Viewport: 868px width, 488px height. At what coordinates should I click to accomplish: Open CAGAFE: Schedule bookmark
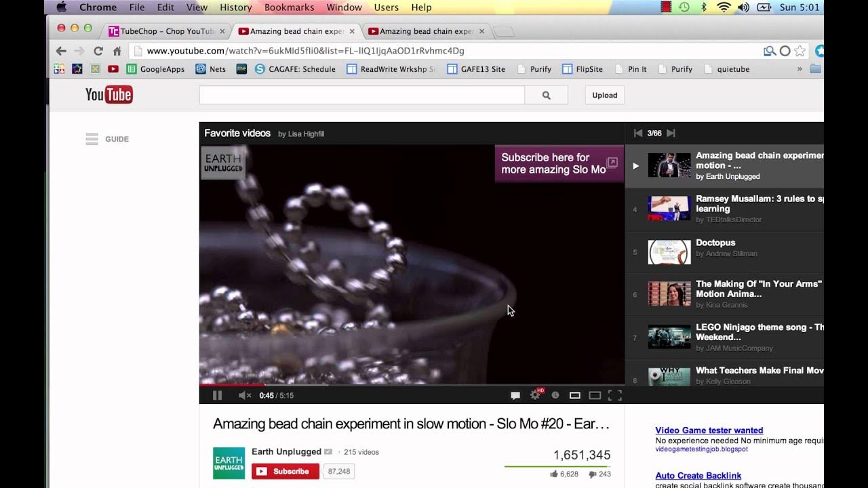[295, 69]
